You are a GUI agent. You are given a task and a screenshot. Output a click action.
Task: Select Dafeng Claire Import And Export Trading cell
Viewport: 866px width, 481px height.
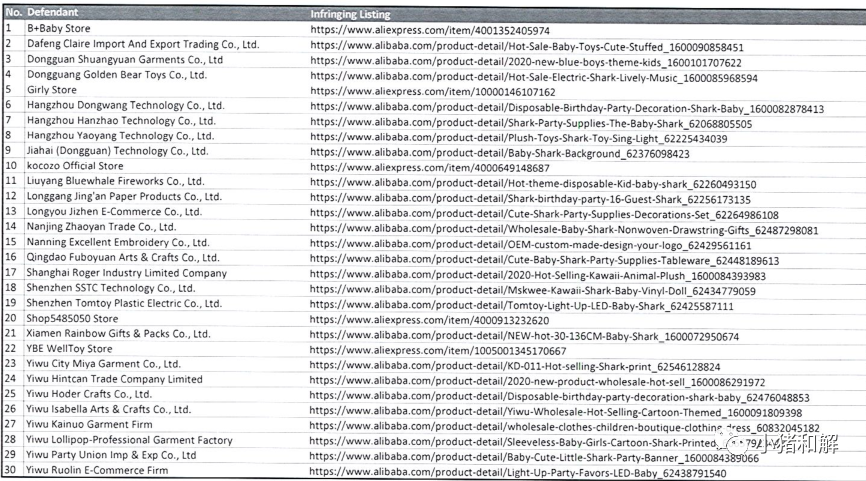(x=143, y=44)
